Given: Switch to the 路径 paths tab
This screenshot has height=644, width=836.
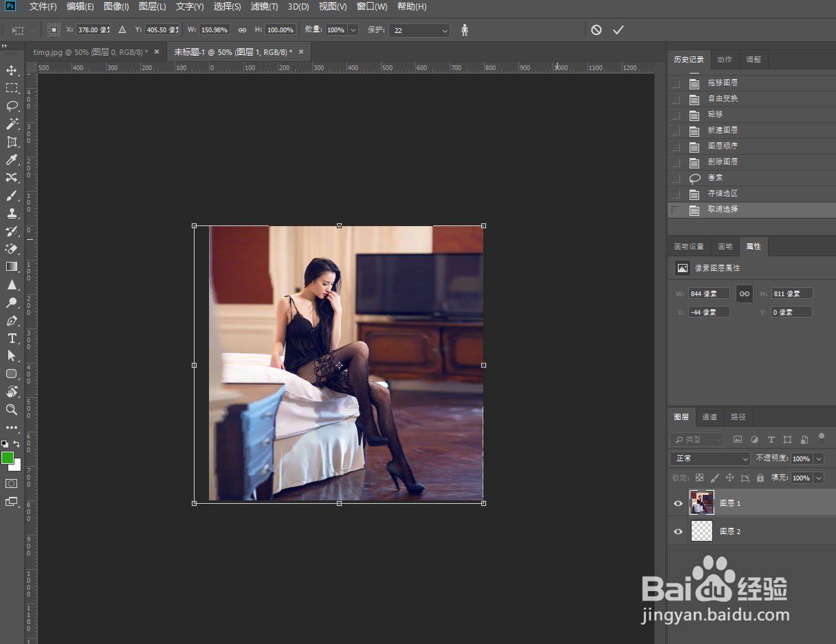Looking at the screenshot, I should click(738, 417).
